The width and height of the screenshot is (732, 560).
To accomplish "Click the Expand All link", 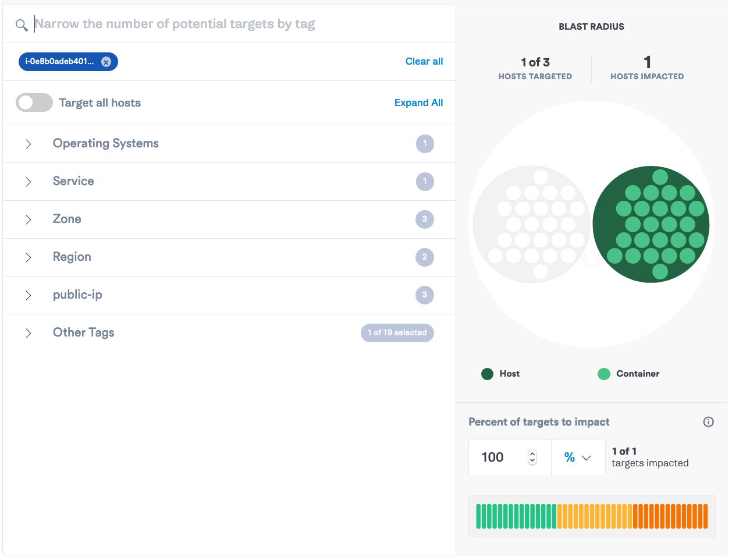I will [418, 102].
